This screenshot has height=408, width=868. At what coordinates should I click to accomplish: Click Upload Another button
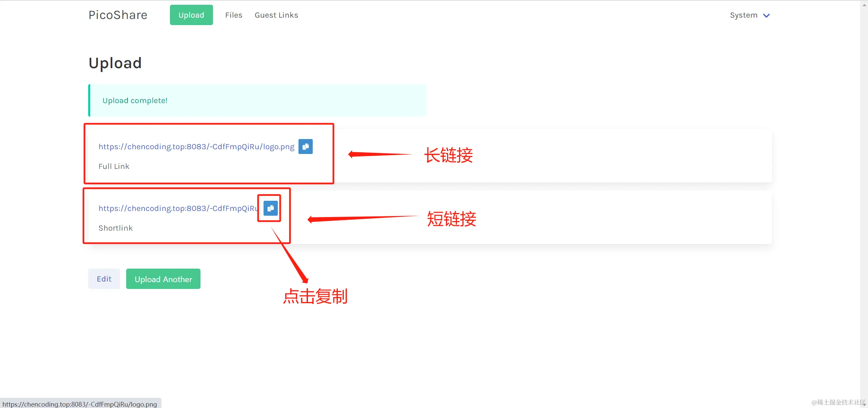click(x=163, y=279)
